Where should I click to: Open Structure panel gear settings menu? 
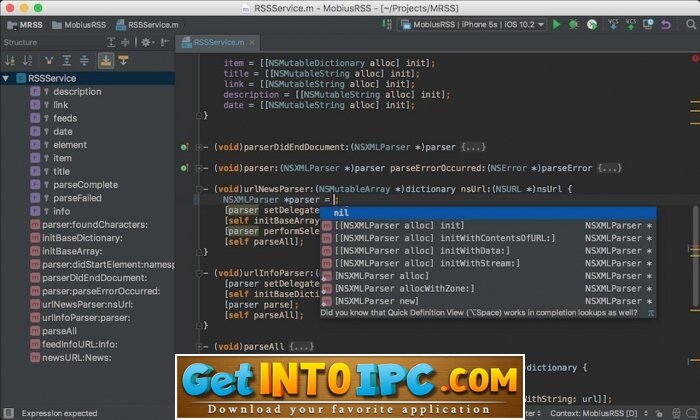(x=147, y=42)
